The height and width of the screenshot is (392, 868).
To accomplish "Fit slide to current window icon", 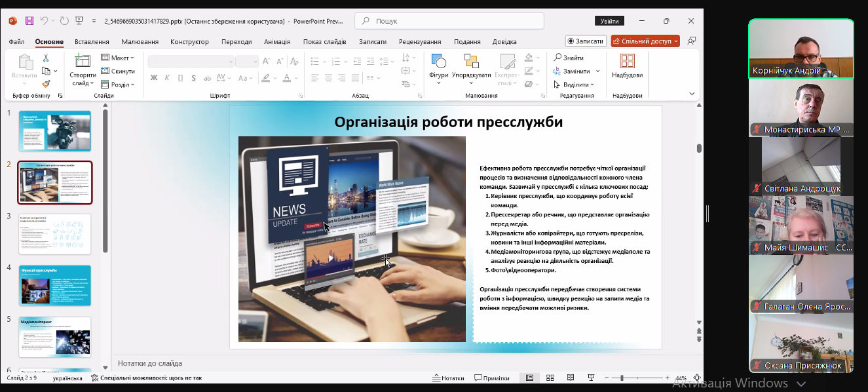I will pos(696,378).
